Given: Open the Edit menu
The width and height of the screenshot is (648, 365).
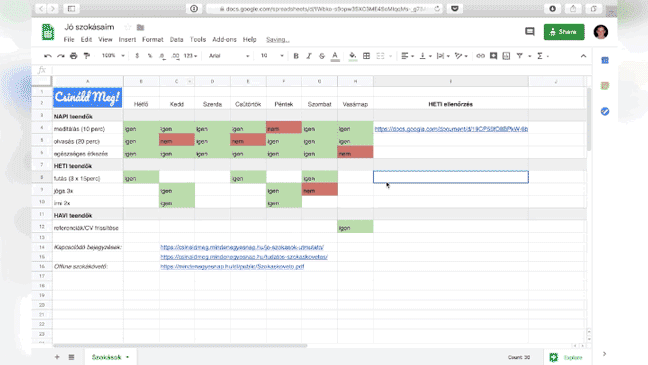Looking at the screenshot, I should pyautogui.click(x=86, y=40).
